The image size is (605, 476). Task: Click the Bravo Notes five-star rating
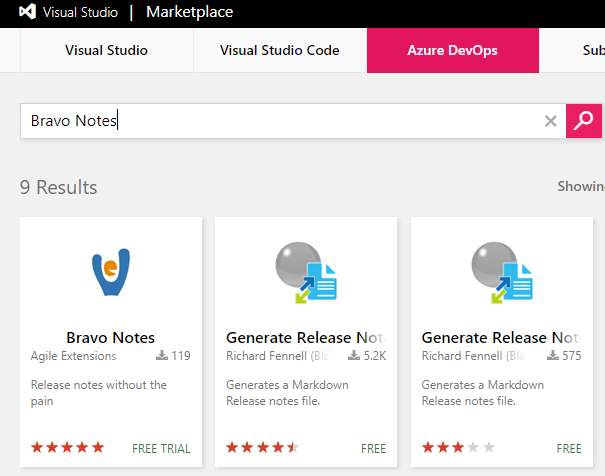[x=68, y=447]
